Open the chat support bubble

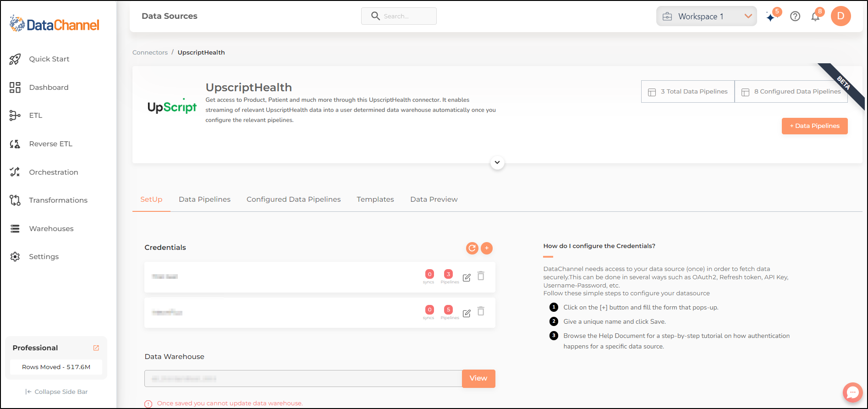click(852, 392)
